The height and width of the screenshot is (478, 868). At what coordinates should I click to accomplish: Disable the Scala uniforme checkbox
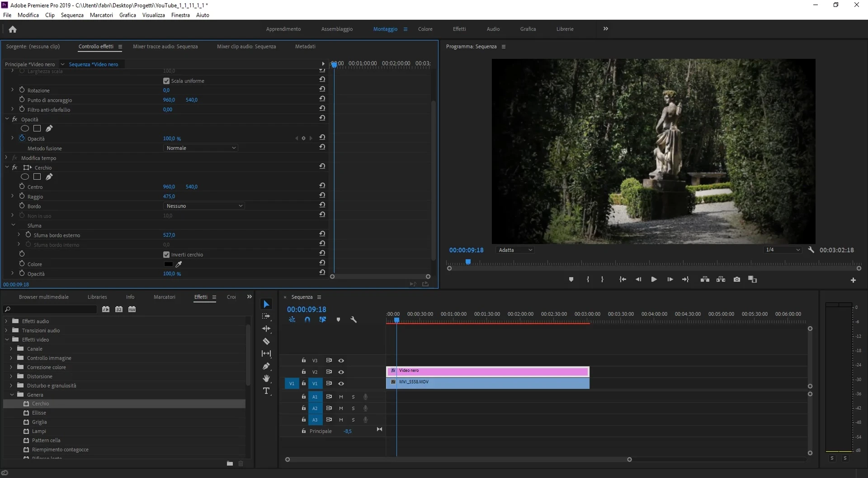[x=166, y=81]
